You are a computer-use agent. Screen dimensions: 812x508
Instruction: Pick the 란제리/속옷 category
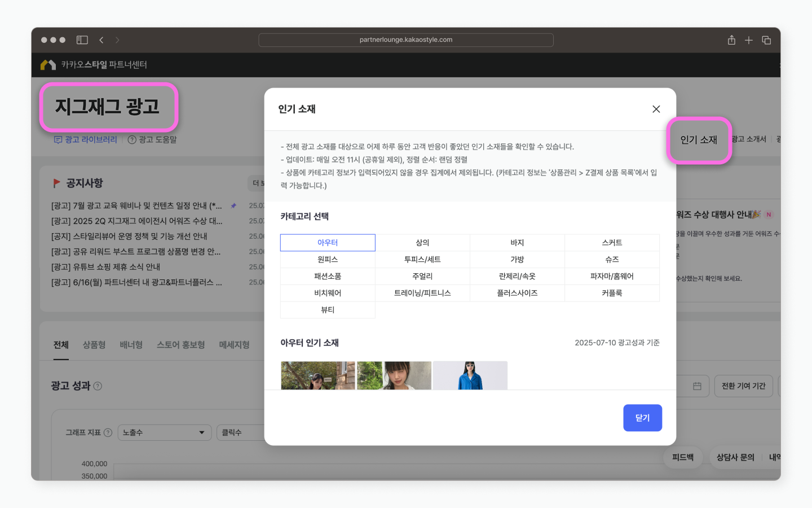517,277
